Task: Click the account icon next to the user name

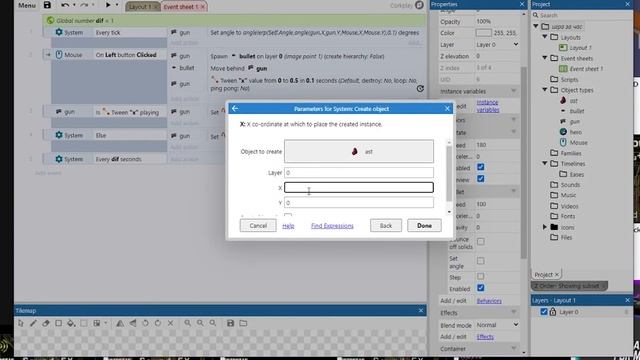Action: pyautogui.click(x=419, y=5)
